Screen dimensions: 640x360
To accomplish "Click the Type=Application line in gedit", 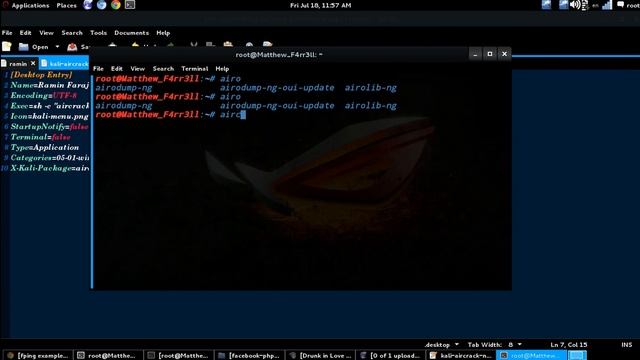I will pyautogui.click(x=44, y=147).
